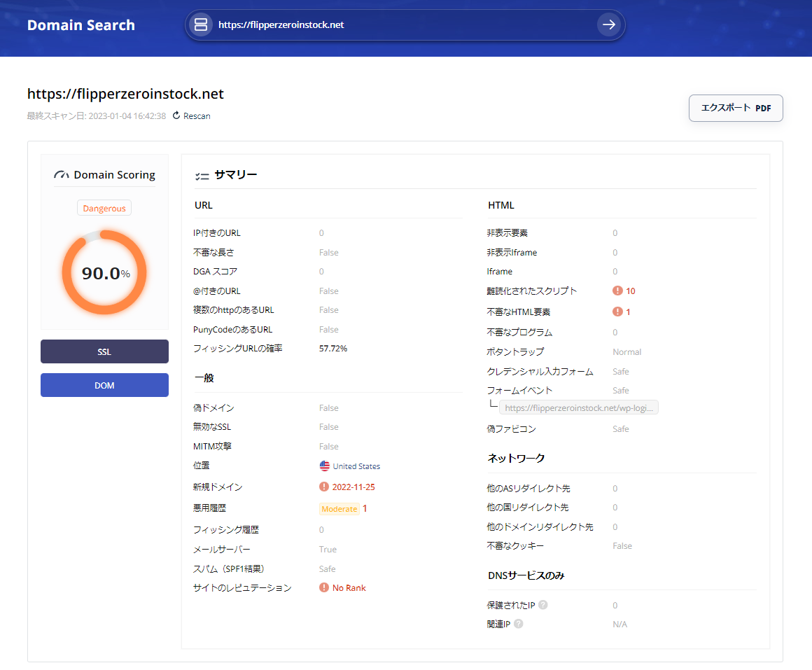Click the 偽ファビコン label

pos(511,428)
